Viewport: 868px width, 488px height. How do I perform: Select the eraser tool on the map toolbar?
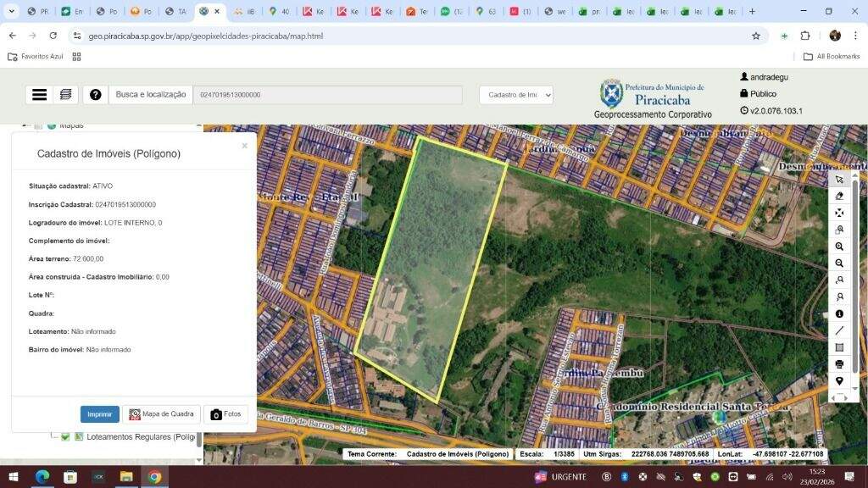839,196
